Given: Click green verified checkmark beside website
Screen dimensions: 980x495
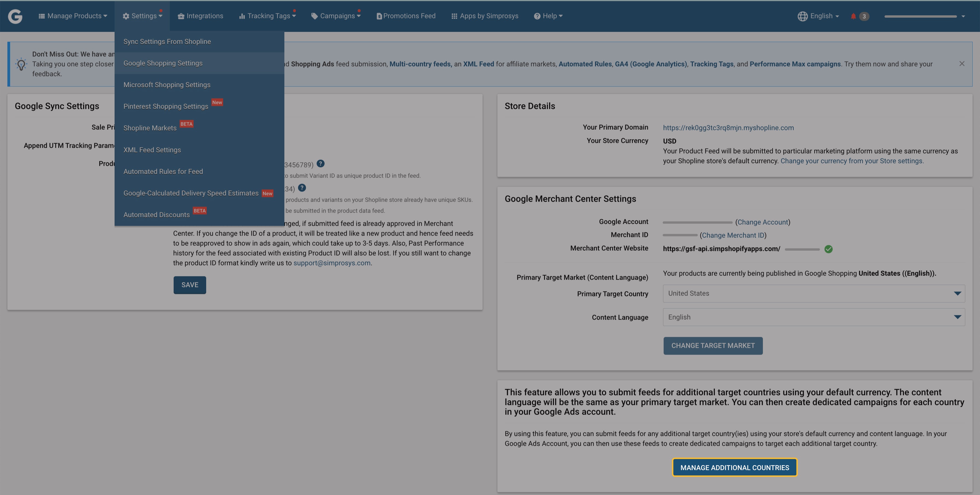Looking at the screenshot, I should coord(828,249).
